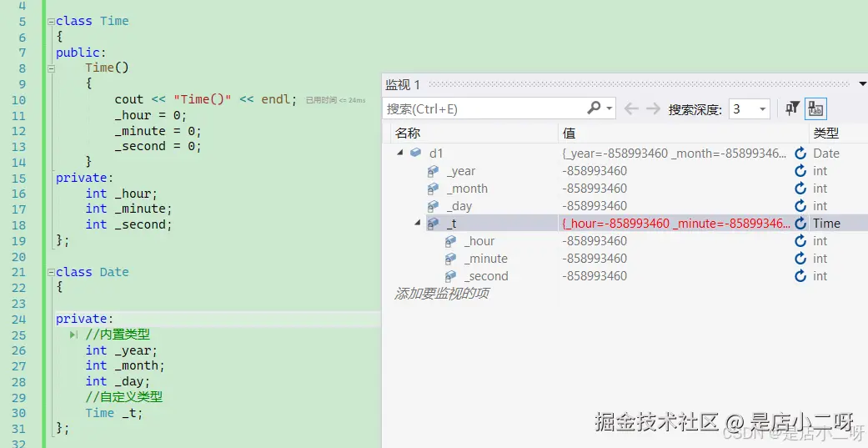
Task: Click line number 10 in gutter
Action: coord(18,100)
